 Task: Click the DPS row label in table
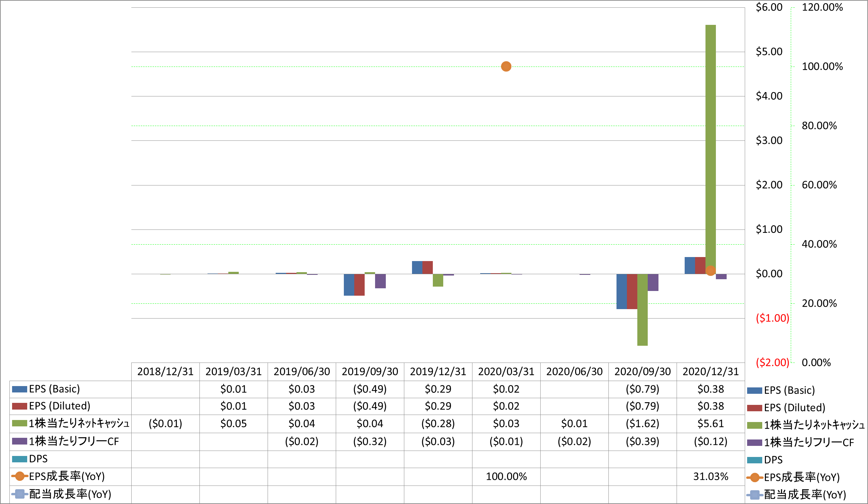point(38,459)
